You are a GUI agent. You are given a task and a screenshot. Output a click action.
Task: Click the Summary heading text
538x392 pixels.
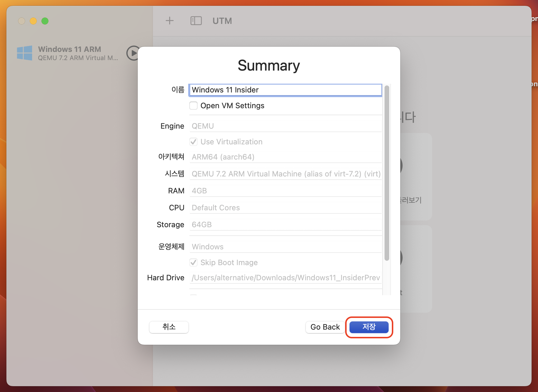[x=269, y=65]
